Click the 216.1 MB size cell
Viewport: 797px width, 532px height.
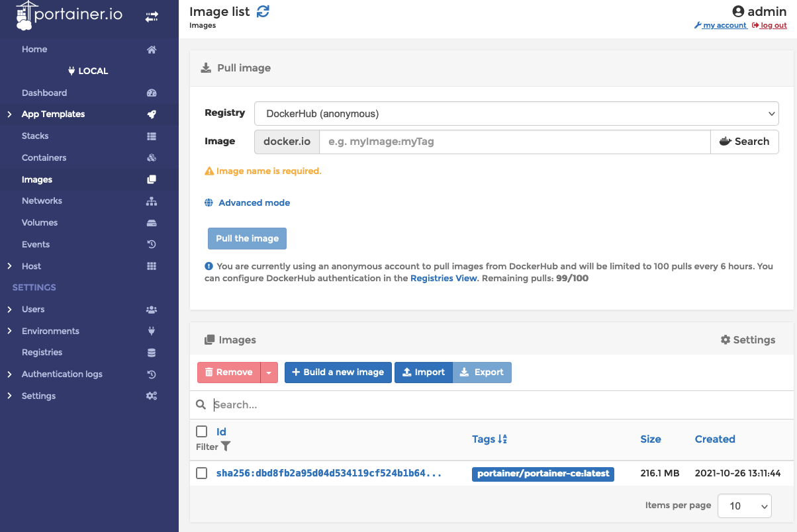660,474
